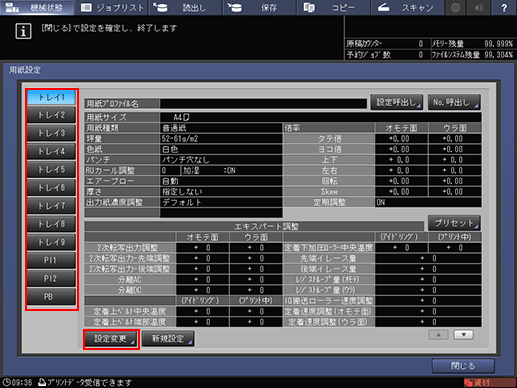Image resolution: width=517 pixels, height=388 pixels.
Task: Click the 自動 air blow value
Action: tap(221, 181)
